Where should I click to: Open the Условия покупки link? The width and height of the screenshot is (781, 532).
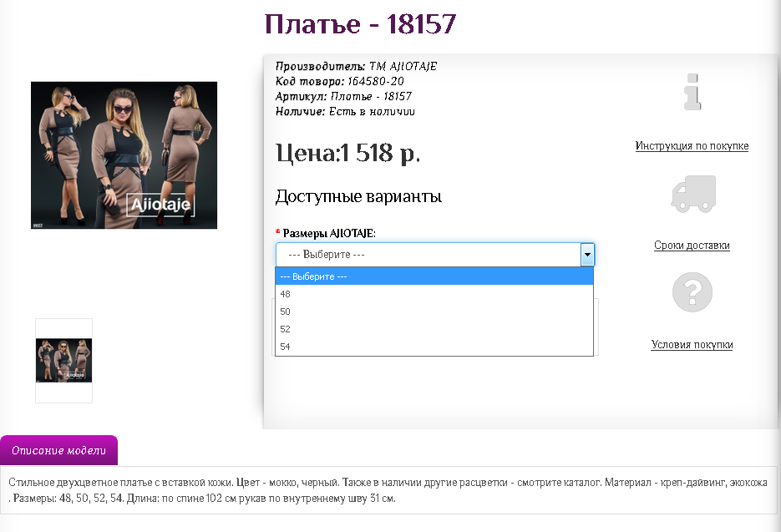(692, 345)
